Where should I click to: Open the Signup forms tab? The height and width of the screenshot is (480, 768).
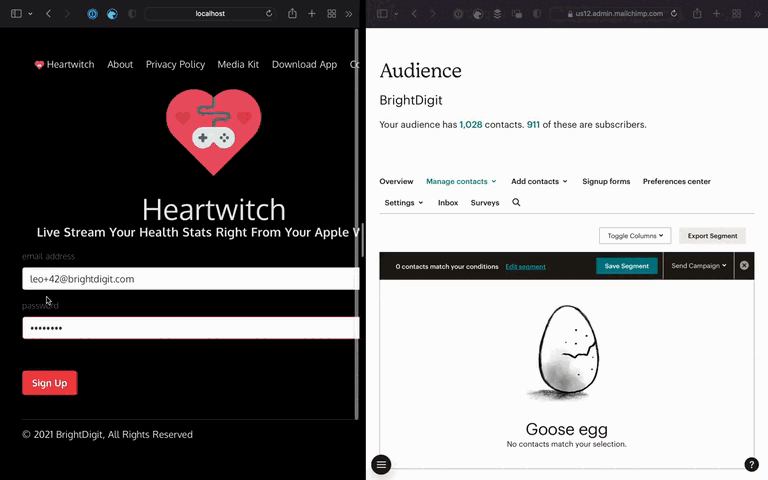[606, 181]
